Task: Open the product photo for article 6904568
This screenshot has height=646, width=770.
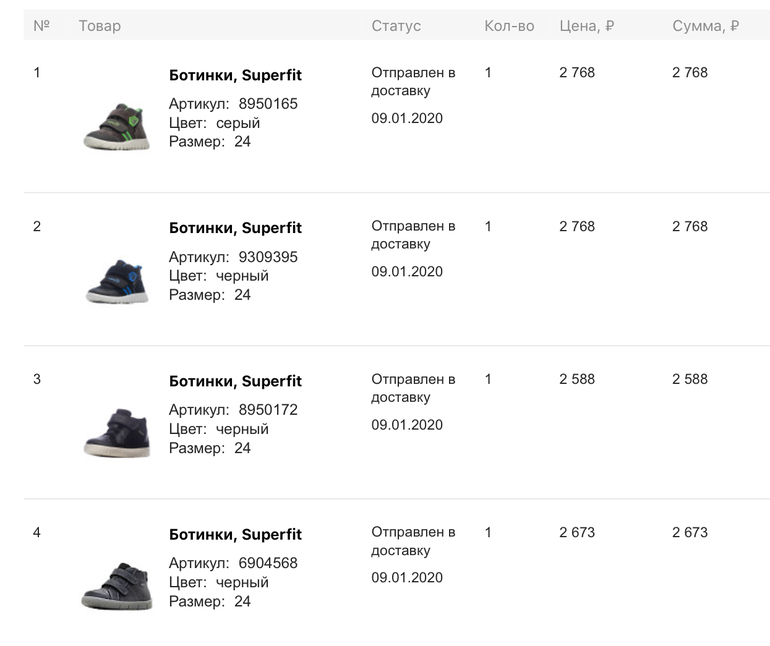Action: point(117,585)
